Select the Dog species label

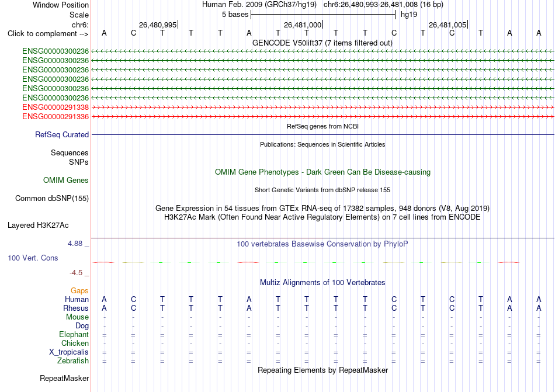click(82, 326)
